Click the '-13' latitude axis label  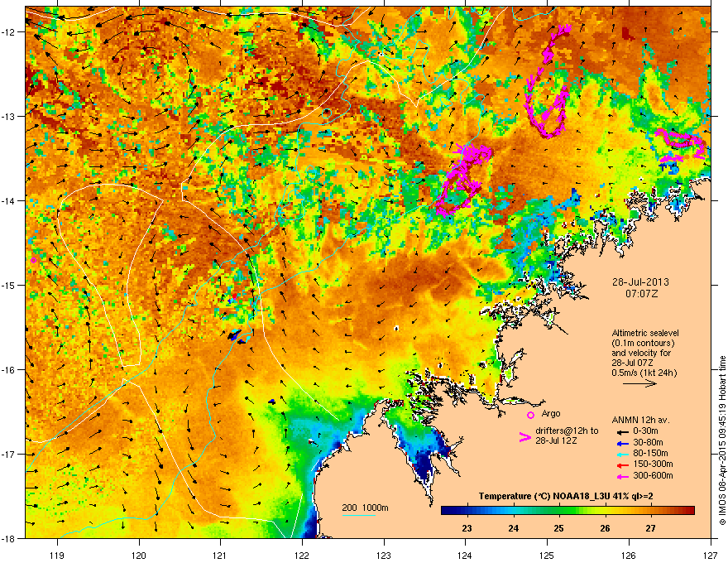[8, 116]
